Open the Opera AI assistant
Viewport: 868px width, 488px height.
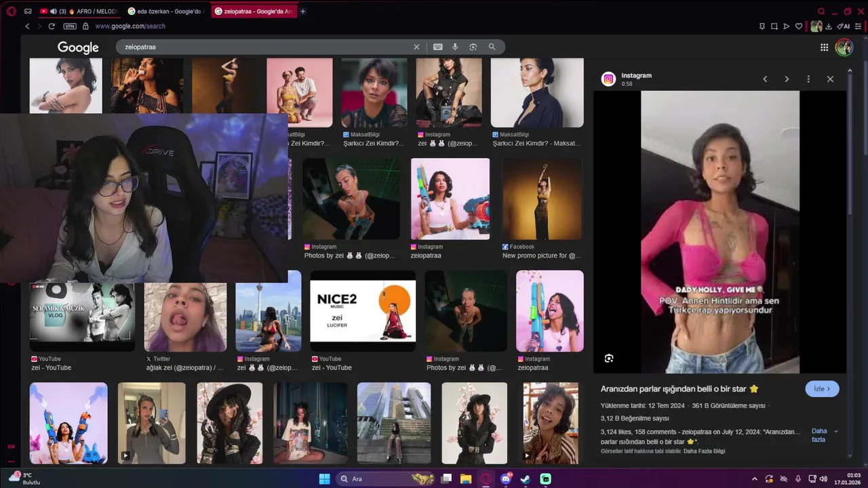844,26
